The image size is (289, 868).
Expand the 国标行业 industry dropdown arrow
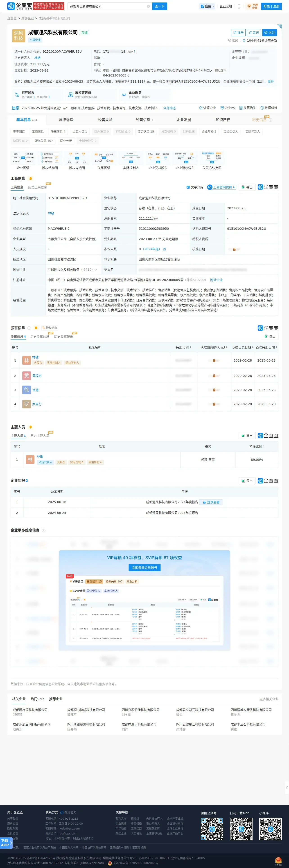[96, 270]
